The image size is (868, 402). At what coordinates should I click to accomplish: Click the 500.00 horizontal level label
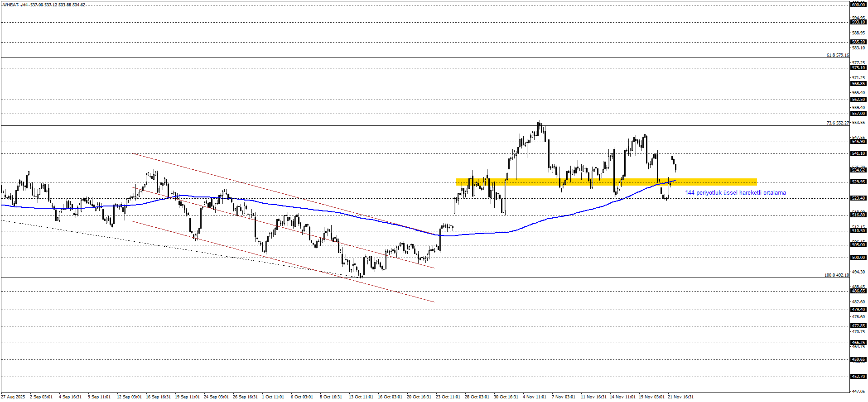pos(858,258)
